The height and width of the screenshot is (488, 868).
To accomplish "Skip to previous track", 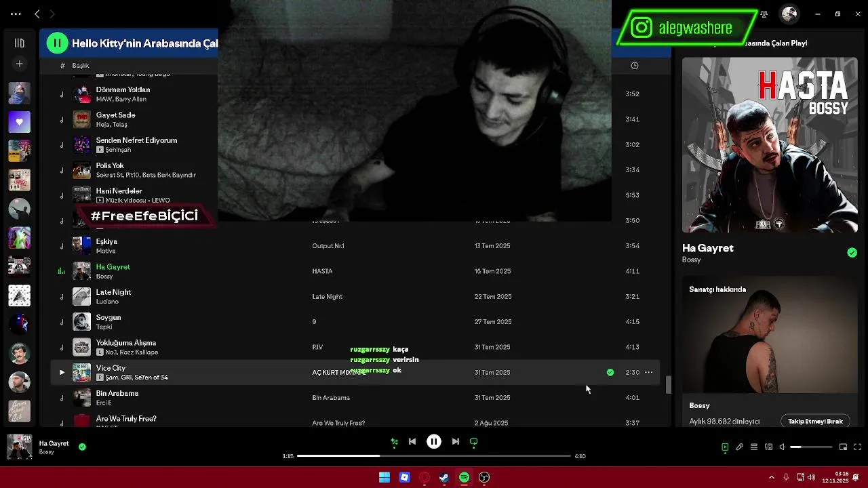I will (412, 442).
